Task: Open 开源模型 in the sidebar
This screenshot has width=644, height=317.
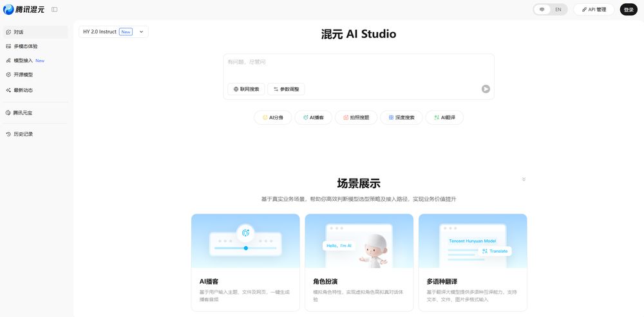Action: click(x=35, y=75)
